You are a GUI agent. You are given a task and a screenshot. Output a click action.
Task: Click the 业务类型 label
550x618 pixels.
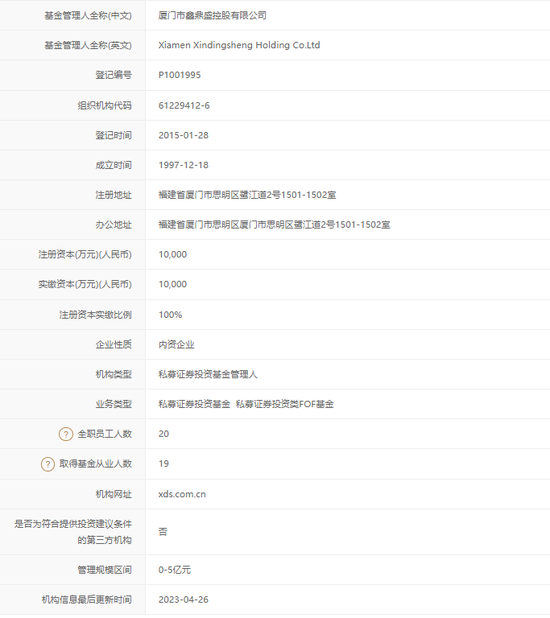tap(114, 404)
